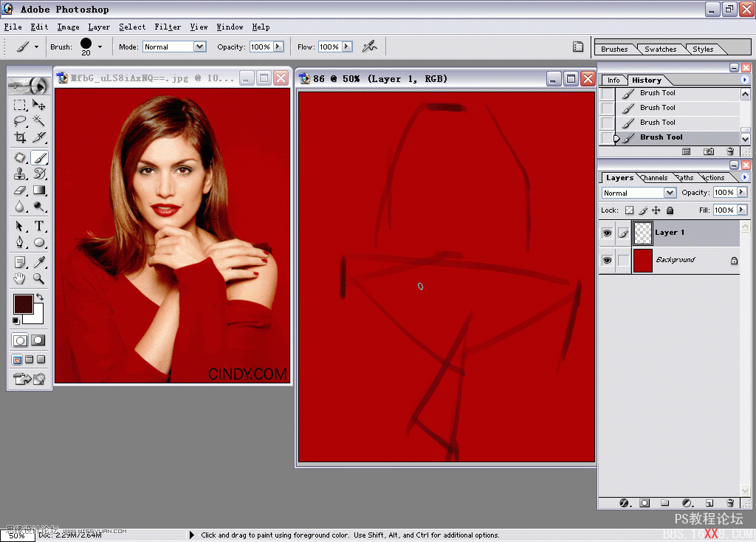Select the Crop tool
756x542 pixels.
pyautogui.click(x=20, y=137)
